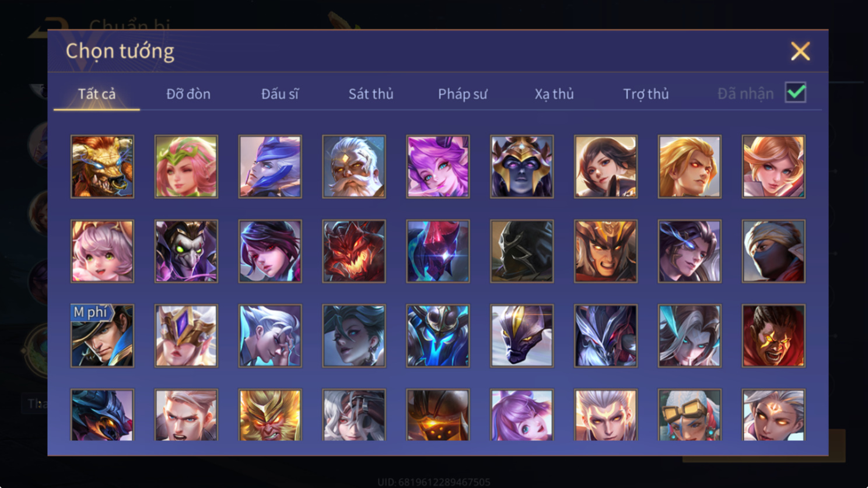Open the 'Trợ thủ' tab
Viewport: 868px width, 488px height.
pyautogui.click(x=646, y=94)
